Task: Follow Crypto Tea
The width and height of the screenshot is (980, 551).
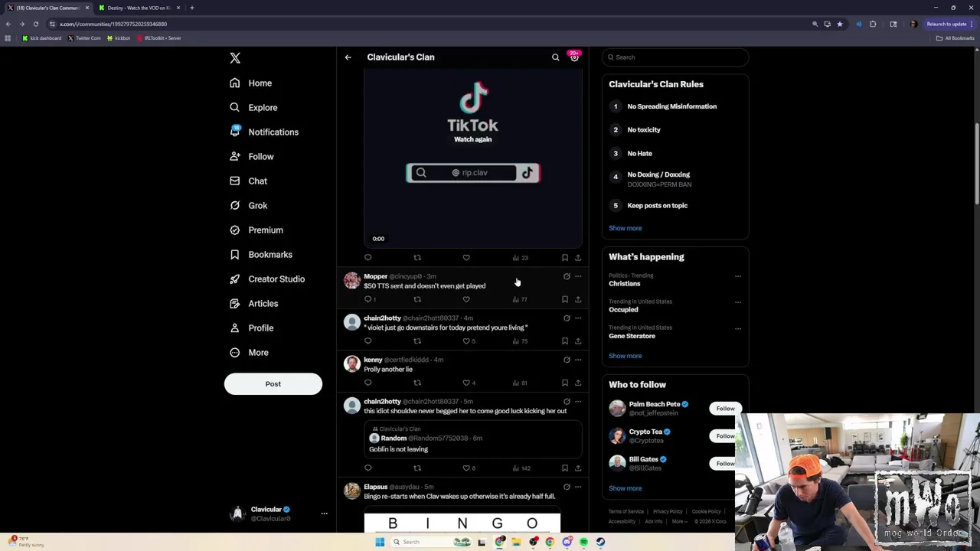Action: [x=724, y=436]
